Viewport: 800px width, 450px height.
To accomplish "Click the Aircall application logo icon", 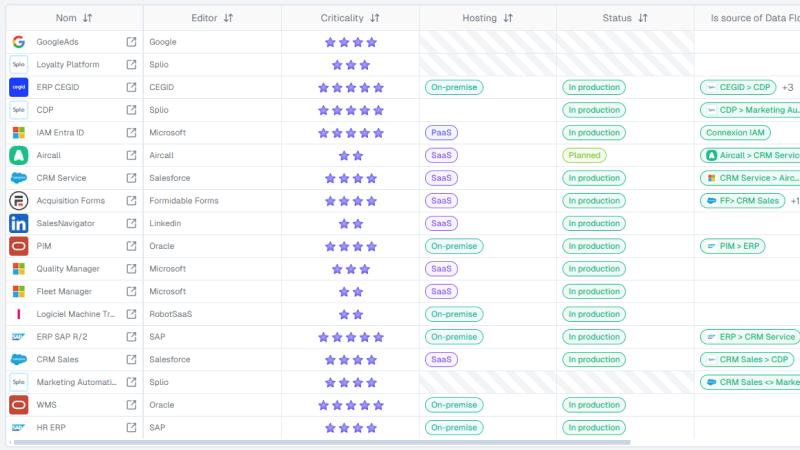I will pos(18,156).
